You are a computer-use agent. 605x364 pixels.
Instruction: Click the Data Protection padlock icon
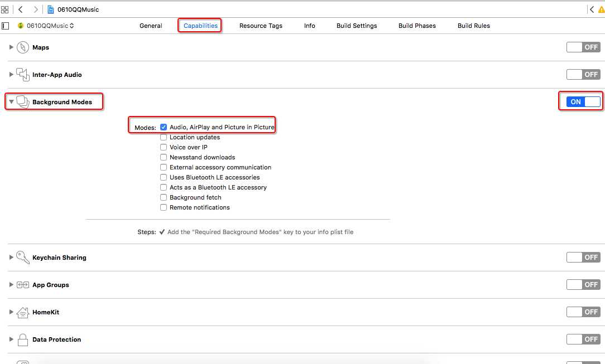(x=23, y=339)
